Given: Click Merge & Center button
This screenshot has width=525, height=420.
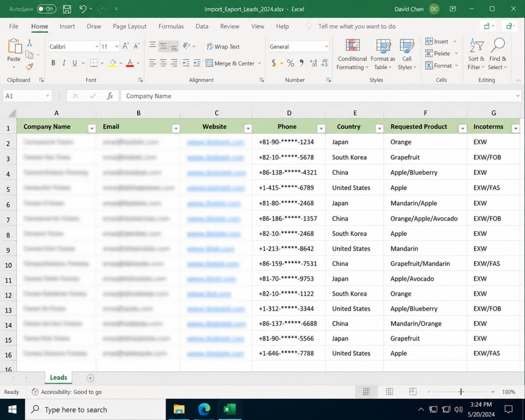Looking at the screenshot, I should [230, 63].
